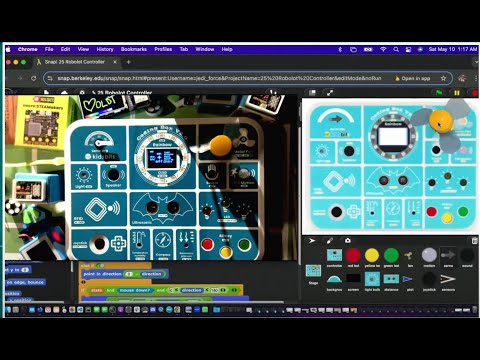The height and width of the screenshot is (360, 480).
Task: Open the View menu
Action: point(83,49)
